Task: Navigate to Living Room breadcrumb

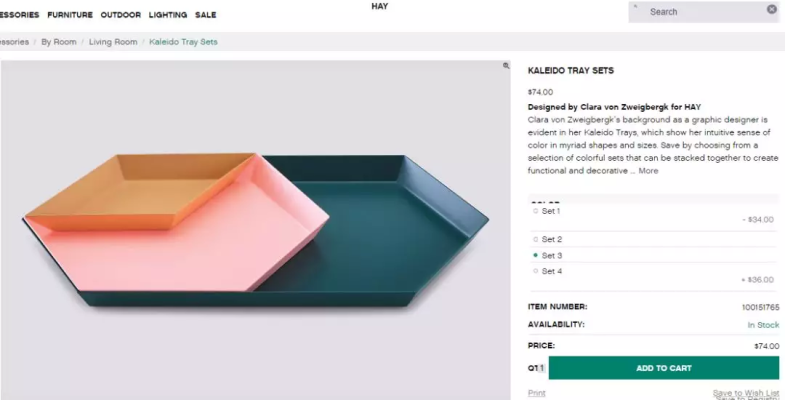Action: (x=113, y=42)
